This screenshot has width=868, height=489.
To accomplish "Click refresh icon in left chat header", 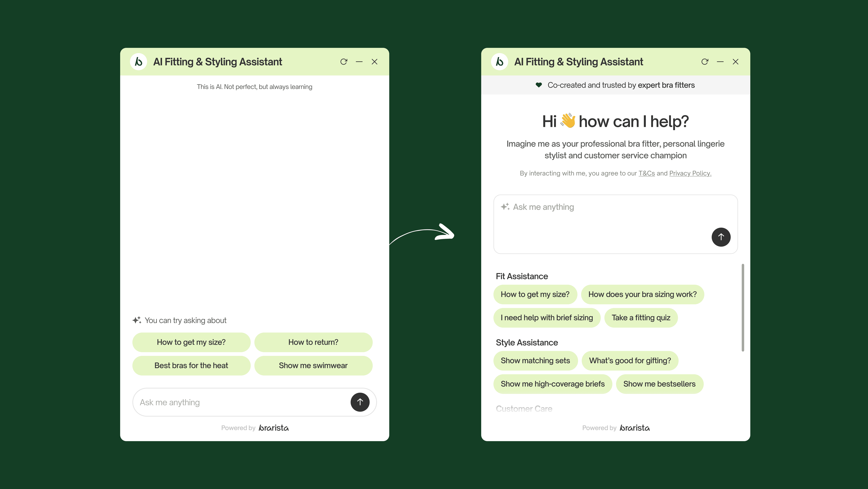I will point(344,62).
